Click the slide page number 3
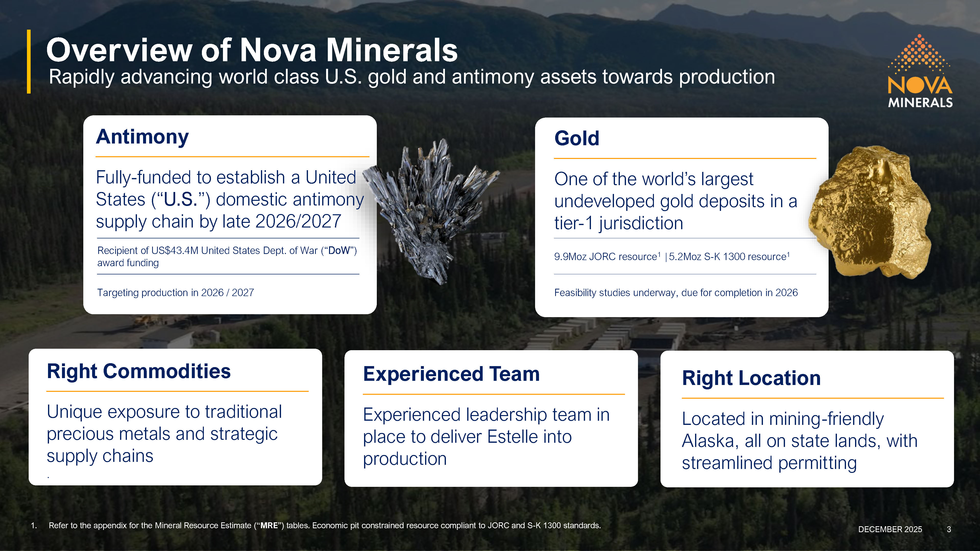This screenshot has height=551, width=980. tap(949, 529)
